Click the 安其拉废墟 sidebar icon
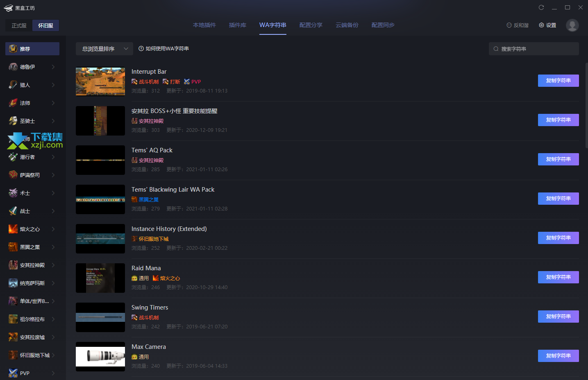 pos(13,337)
